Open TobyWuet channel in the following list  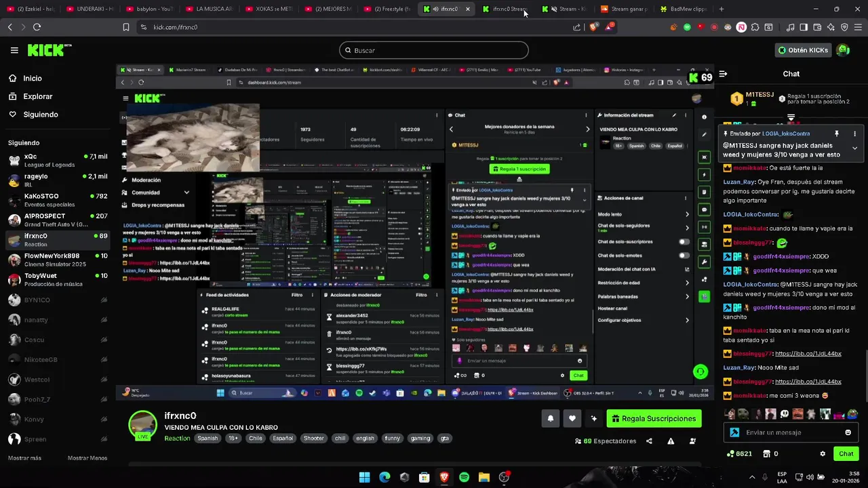click(x=57, y=279)
